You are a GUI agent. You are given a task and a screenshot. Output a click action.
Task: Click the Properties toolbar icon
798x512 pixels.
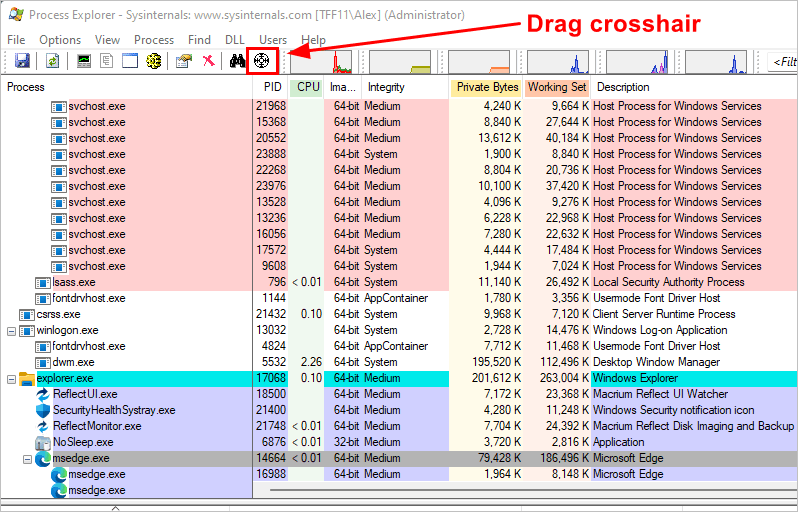(x=184, y=61)
